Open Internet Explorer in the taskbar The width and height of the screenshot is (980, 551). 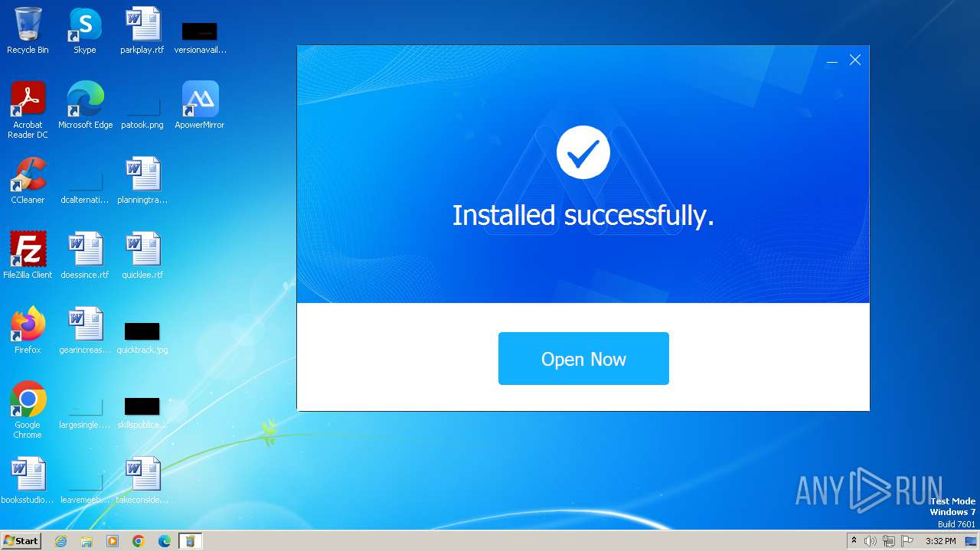click(61, 541)
